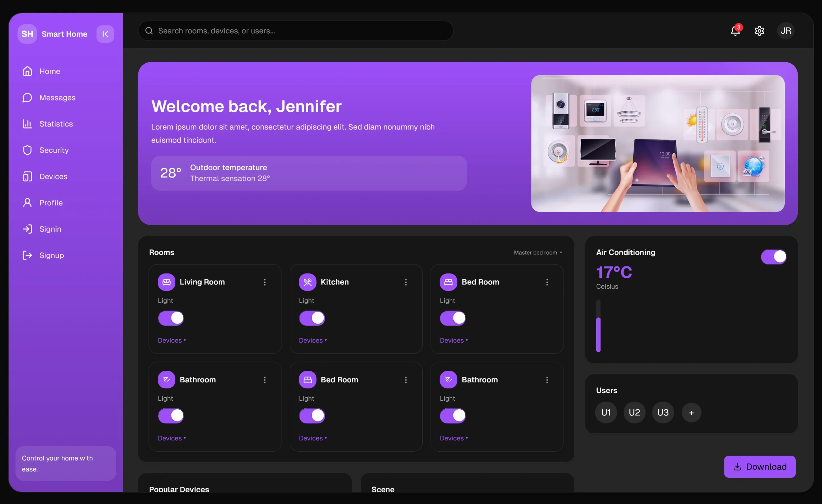The width and height of the screenshot is (822, 504).
Task: Click the Download button
Action: pos(760,467)
